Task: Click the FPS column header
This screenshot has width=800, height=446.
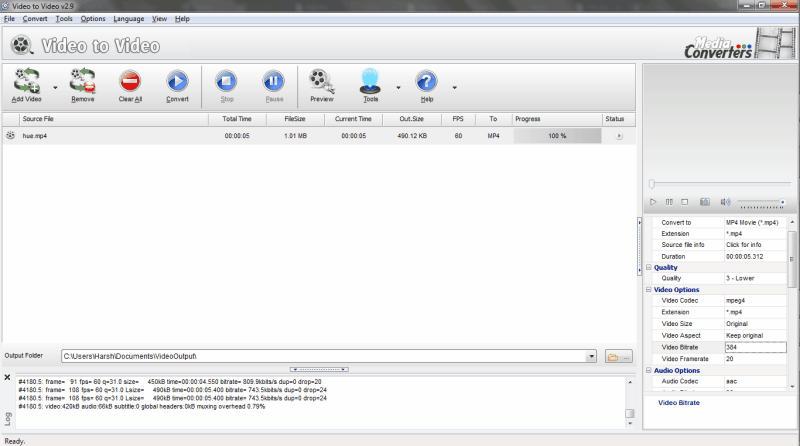Action: (458, 119)
